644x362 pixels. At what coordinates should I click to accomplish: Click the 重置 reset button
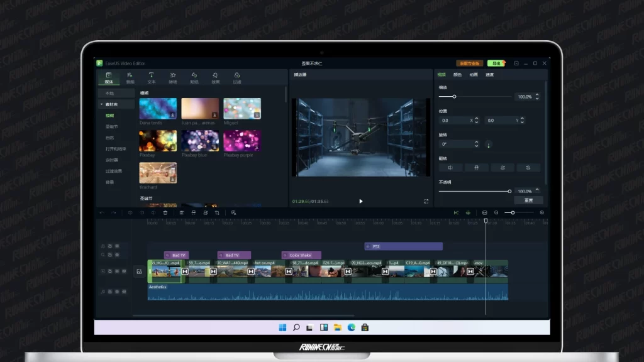point(528,200)
